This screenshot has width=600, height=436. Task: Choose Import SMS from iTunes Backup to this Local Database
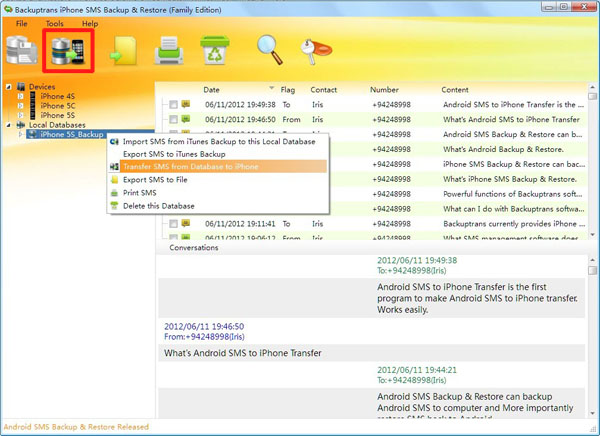(217, 142)
